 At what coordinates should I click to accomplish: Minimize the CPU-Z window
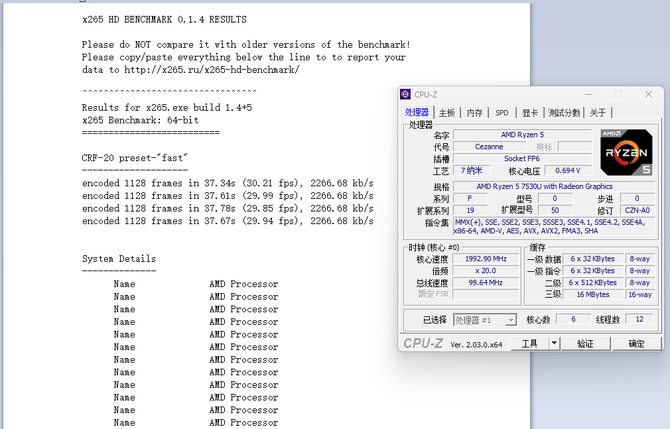pos(588,94)
